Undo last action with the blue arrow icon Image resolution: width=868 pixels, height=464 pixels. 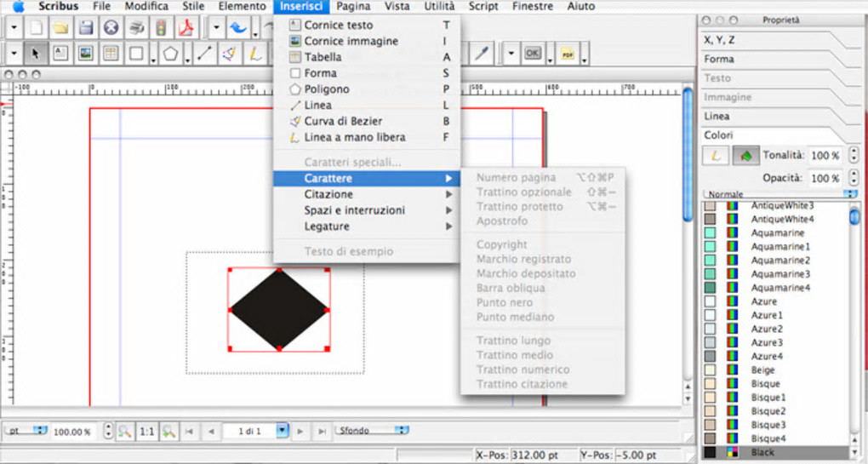238,27
